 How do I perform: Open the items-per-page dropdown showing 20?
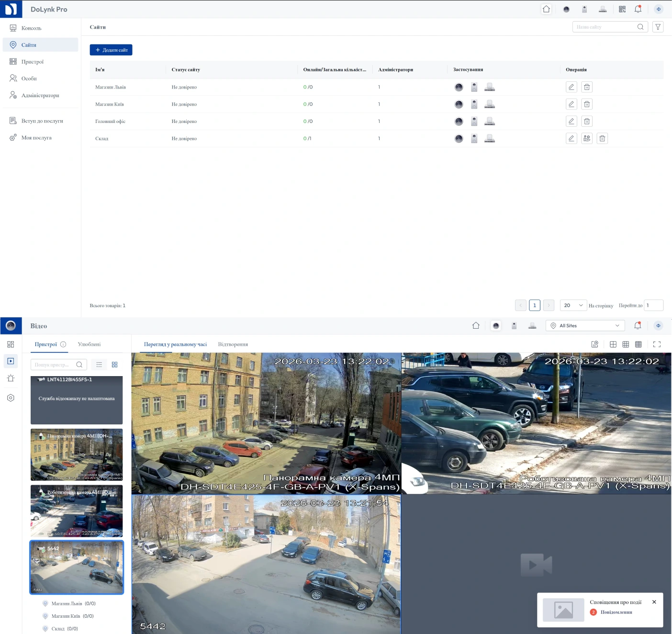pos(573,305)
